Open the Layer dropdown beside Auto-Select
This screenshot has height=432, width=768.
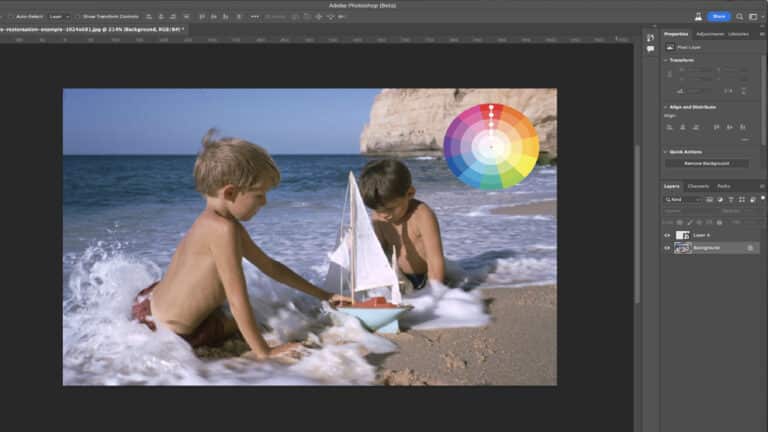[59, 17]
